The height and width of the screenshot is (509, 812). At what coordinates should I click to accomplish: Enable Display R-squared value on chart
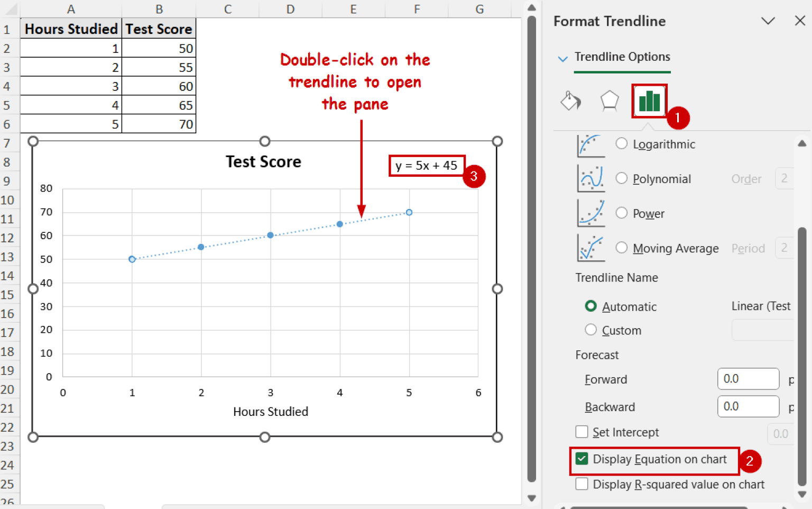pos(582,484)
